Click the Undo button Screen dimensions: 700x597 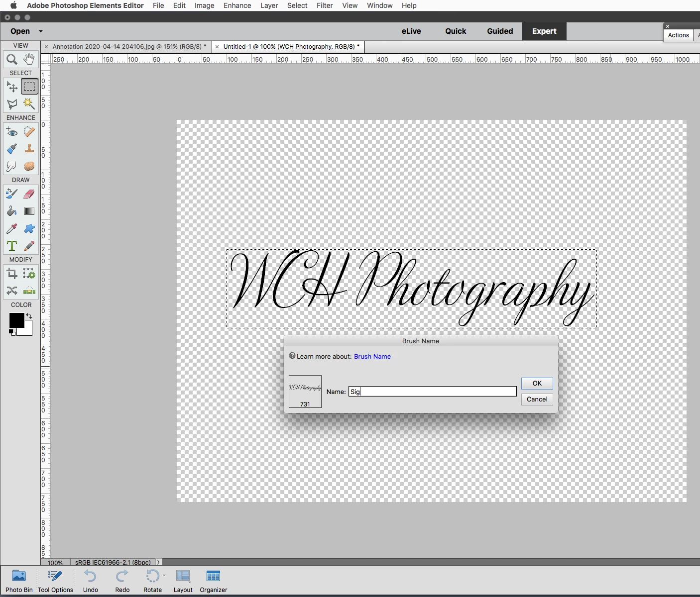coord(91,581)
